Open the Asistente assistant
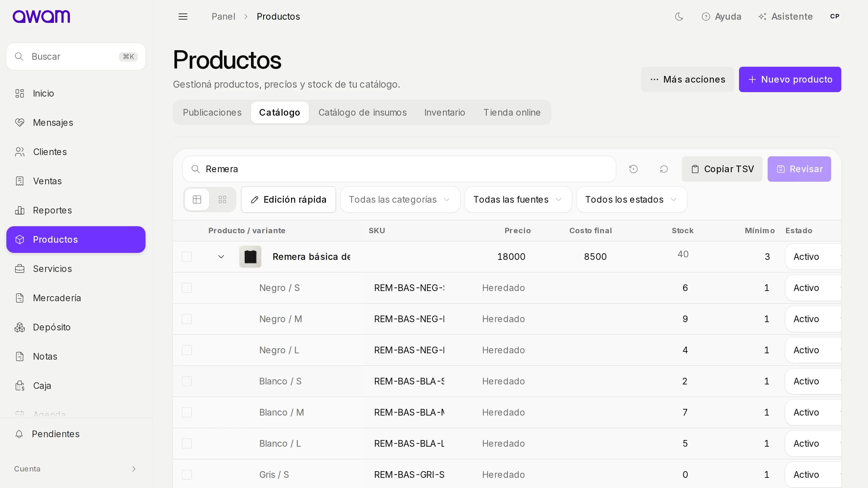The image size is (868, 488). pyautogui.click(x=785, y=17)
